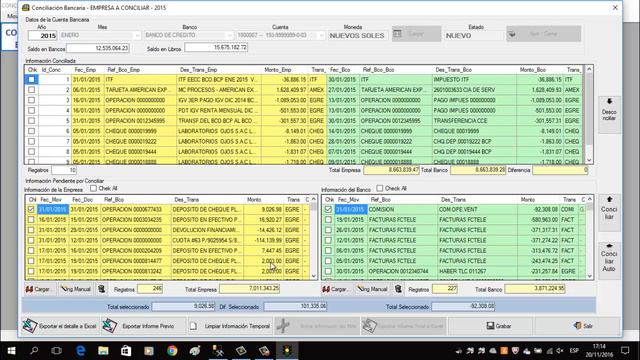Click the ESP language indicator
This screenshot has height=360, width=640.
(574, 351)
